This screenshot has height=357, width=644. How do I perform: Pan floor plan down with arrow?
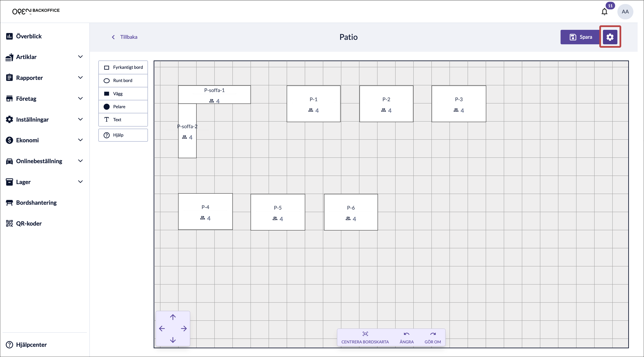point(173,340)
